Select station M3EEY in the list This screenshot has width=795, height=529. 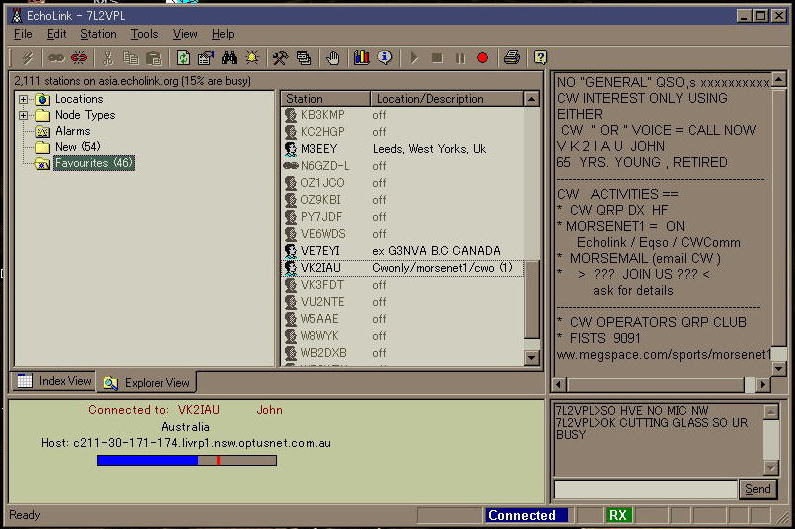tap(403, 149)
